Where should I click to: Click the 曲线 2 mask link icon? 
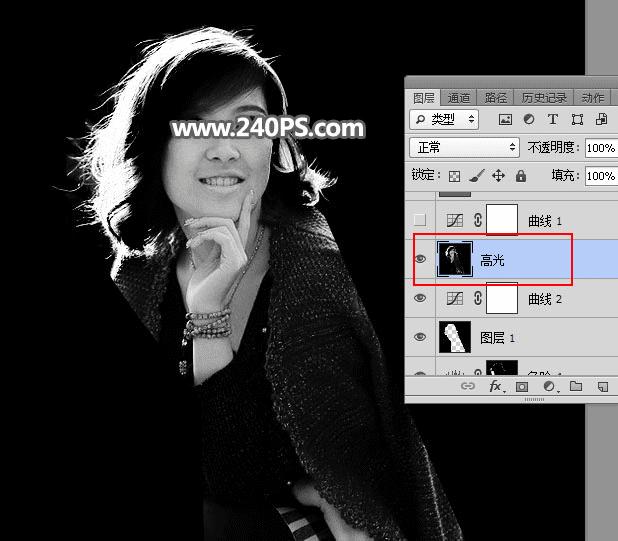pos(478,298)
